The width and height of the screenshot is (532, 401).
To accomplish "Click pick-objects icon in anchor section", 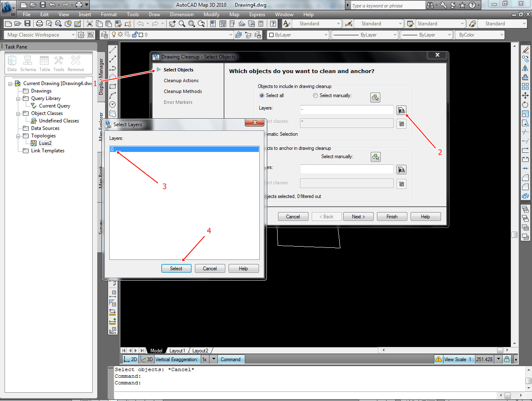I will [x=375, y=157].
